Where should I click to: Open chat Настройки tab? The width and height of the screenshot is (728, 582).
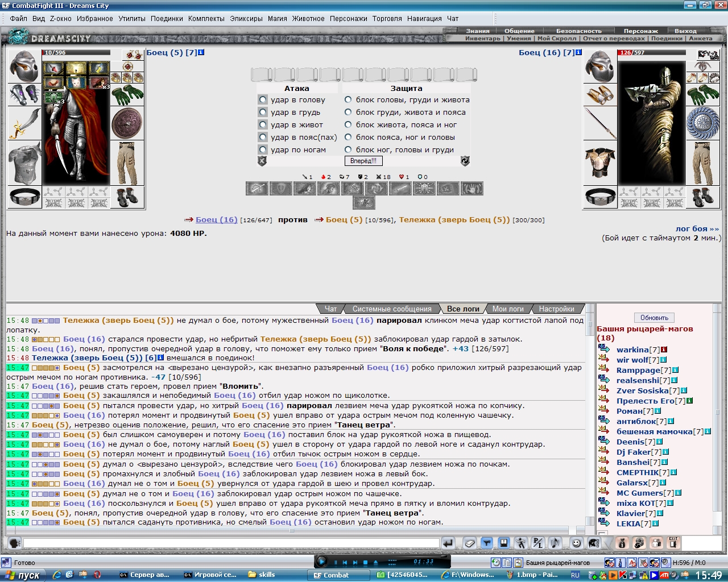coord(557,309)
